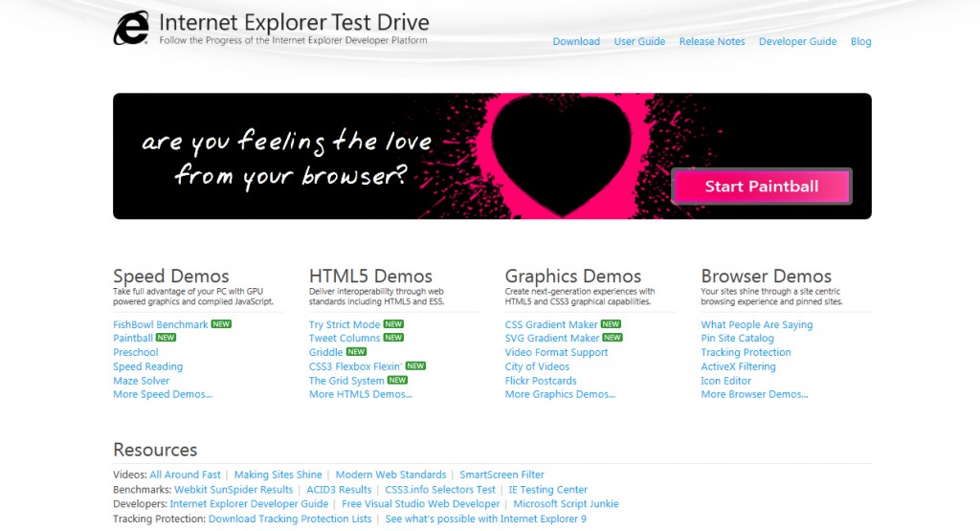The height and width of the screenshot is (531, 980).
Task: Open Internet Explorer Developer Guide resource link
Action: pyautogui.click(x=250, y=503)
